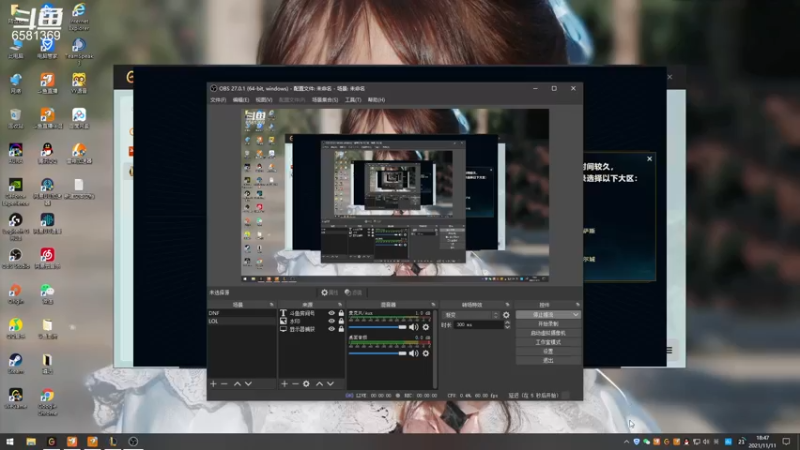Decrease transition duration with the down stepper
Viewport: 800px width, 450px height.
pos(507,327)
